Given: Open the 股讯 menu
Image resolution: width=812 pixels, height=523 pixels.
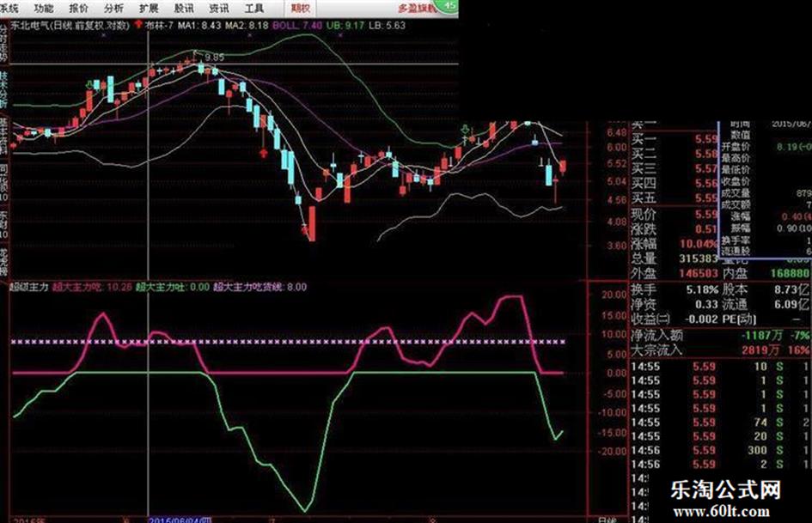Looking at the screenshot, I should pos(184,9).
